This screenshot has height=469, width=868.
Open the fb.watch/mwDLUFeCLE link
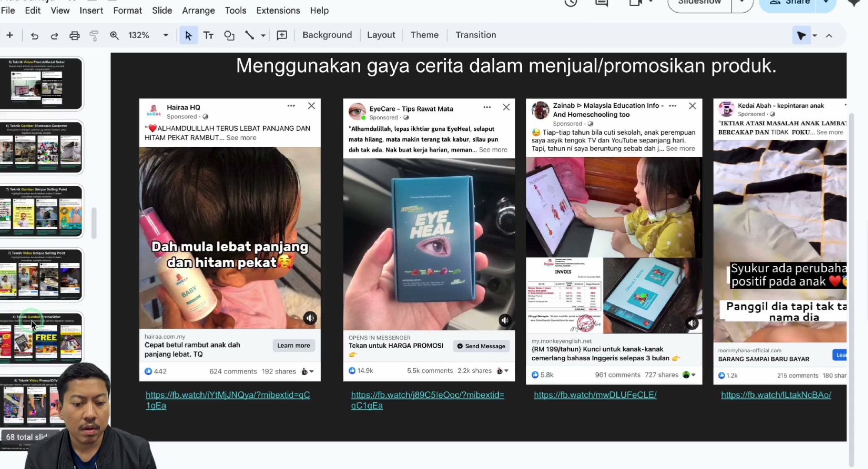pyautogui.click(x=595, y=395)
